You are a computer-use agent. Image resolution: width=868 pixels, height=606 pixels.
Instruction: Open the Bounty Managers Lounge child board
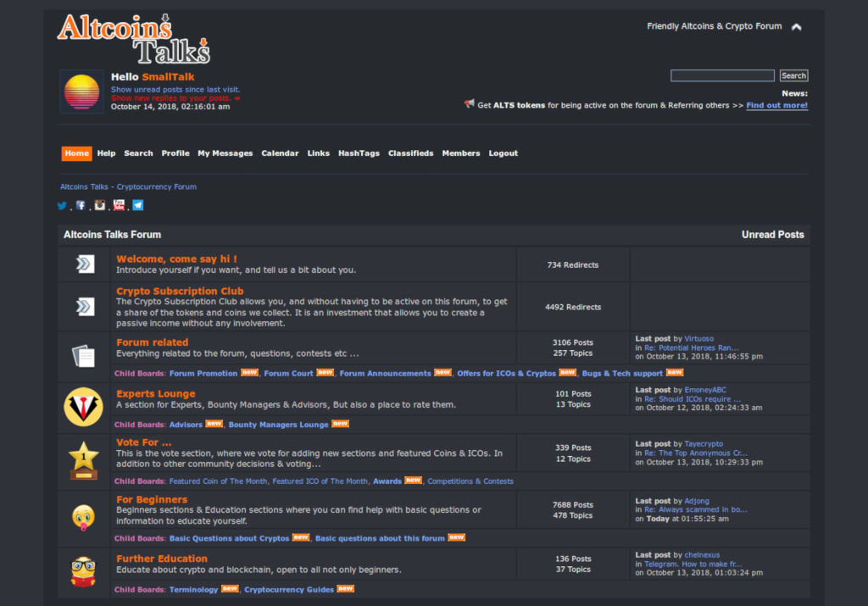coord(278,425)
